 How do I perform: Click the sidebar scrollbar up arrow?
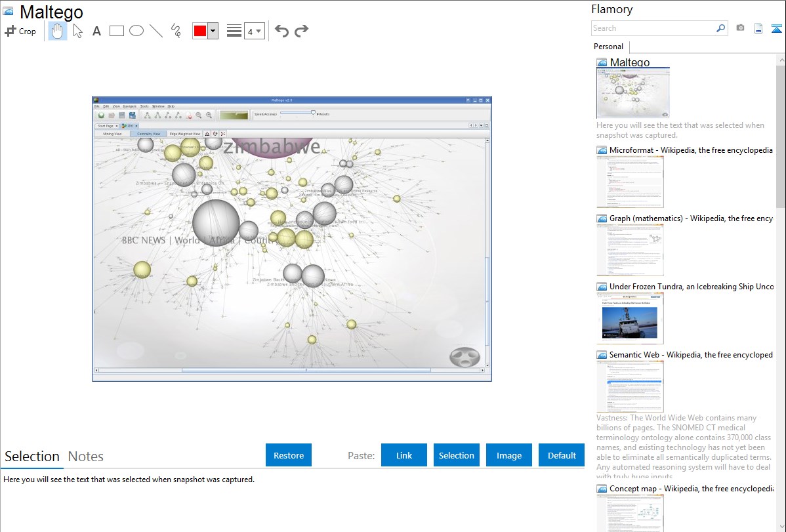[x=781, y=60]
